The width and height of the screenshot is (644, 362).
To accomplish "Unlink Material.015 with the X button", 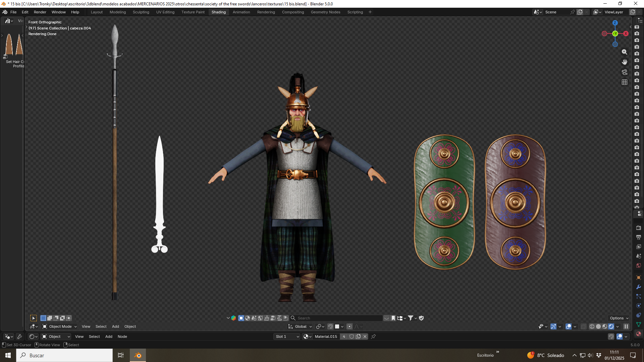I will (365, 337).
